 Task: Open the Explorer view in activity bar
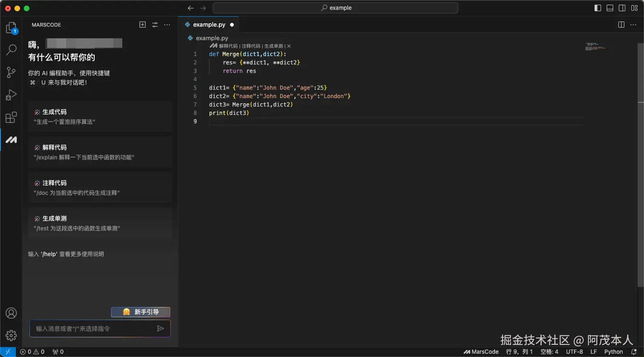11,28
